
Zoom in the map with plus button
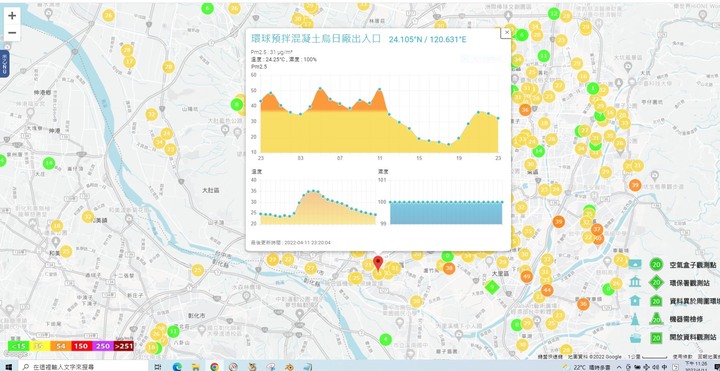point(12,15)
